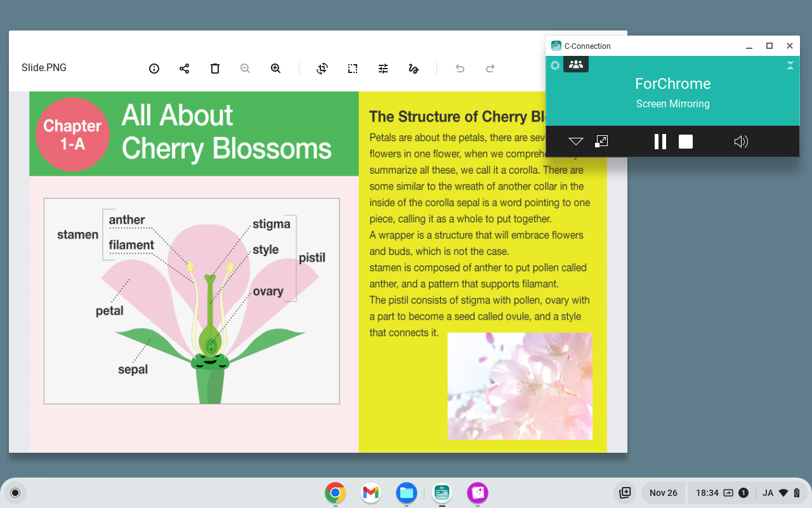
Task: Open Gmail from the shelf
Action: 370,493
